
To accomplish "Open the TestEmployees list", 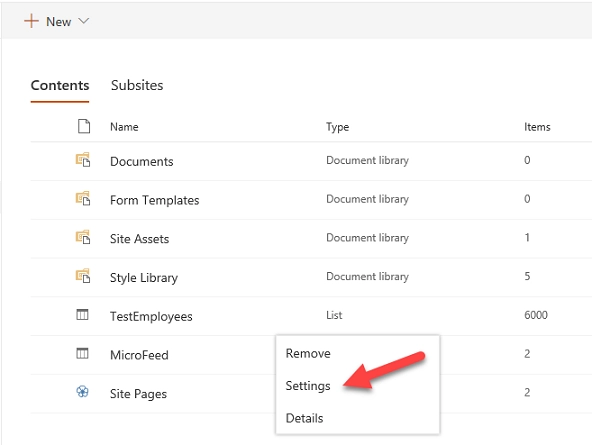I will point(151,316).
